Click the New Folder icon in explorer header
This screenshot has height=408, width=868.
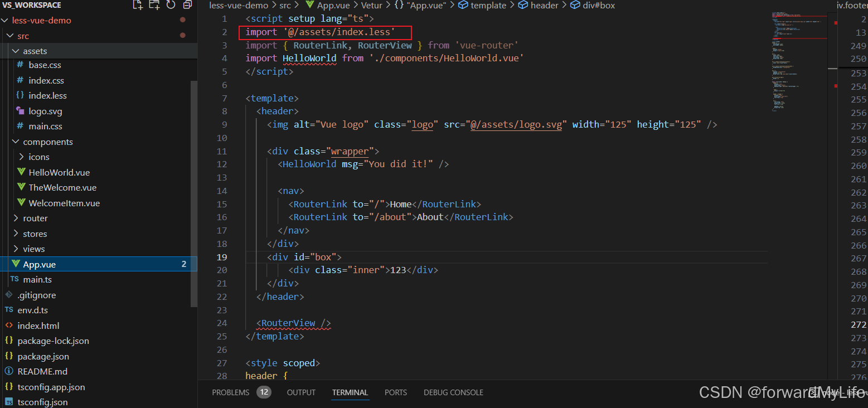(154, 5)
